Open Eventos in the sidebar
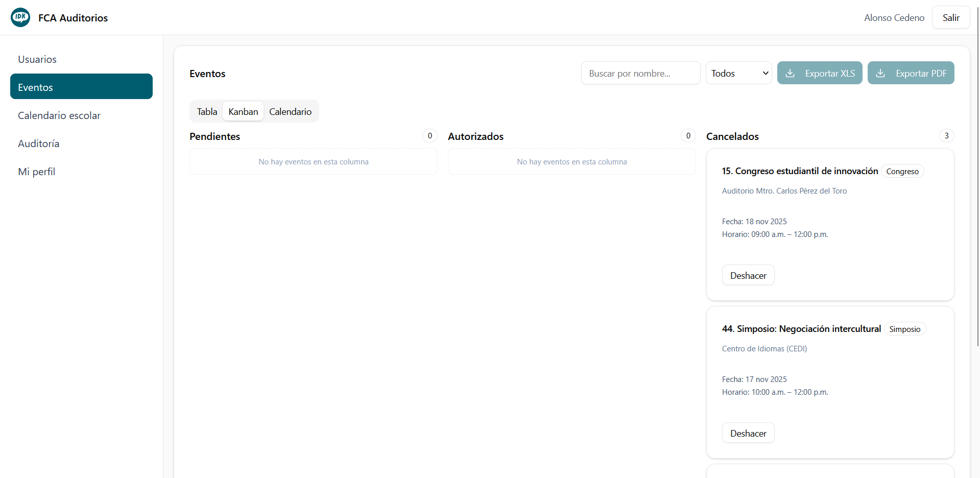This screenshot has height=478, width=980. [x=81, y=87]
